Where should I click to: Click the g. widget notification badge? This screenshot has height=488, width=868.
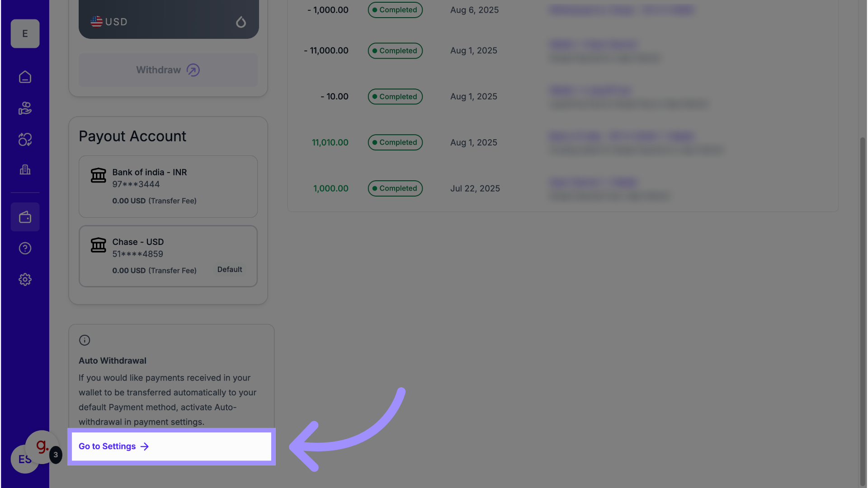pos(56,455)
